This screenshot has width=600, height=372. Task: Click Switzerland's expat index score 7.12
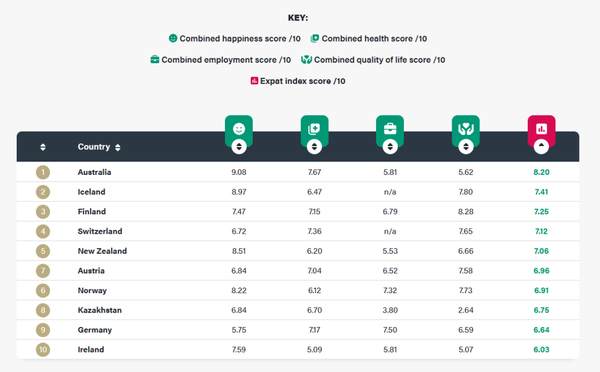coord(541,231)
